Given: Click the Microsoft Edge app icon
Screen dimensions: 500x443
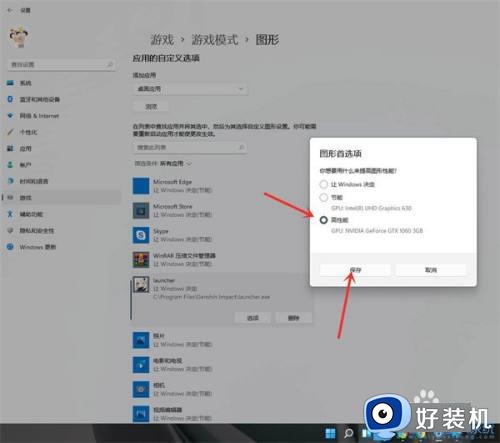Looking at the screenshot, I should (x=141, y=186).
